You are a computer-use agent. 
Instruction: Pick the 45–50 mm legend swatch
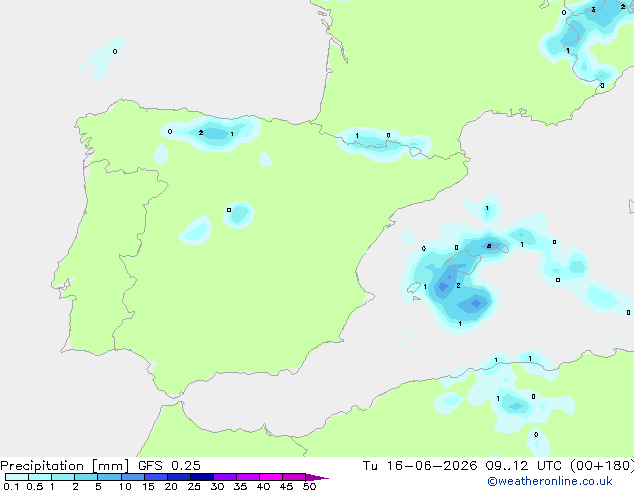[294, 477]
